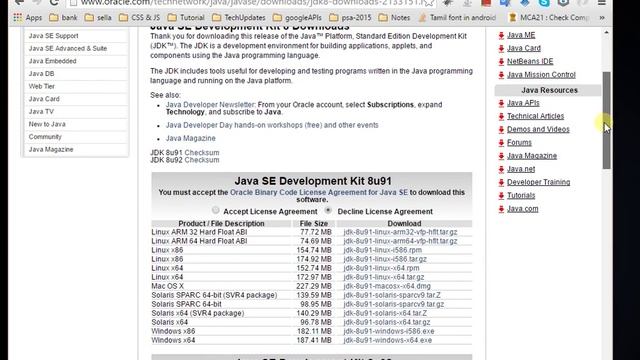The width and height of the screenshot is (640, 360).
Task: Open the JDK 8u91 Checksum link
Action: click(x=202, y=153)
